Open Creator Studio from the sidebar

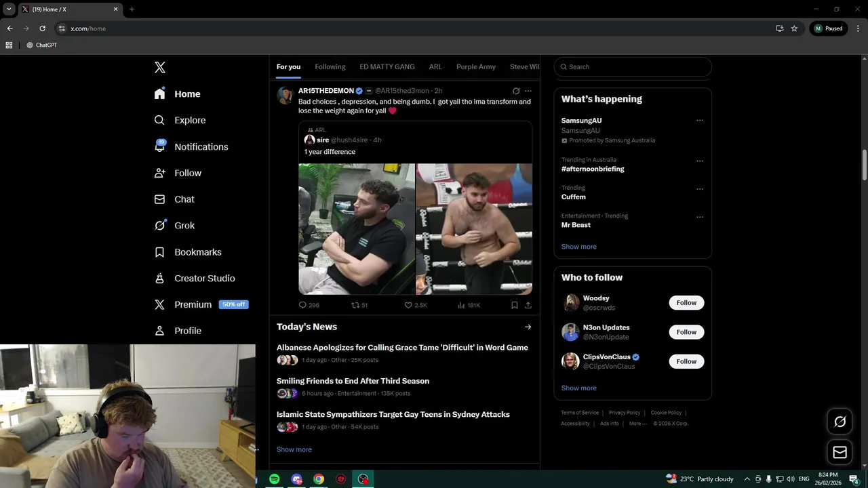click(195, 279)
